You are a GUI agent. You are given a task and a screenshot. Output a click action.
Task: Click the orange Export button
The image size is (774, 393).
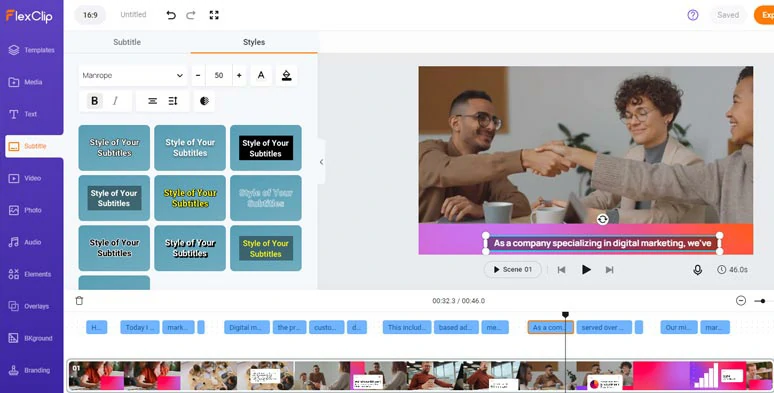[x=764, y=15]
